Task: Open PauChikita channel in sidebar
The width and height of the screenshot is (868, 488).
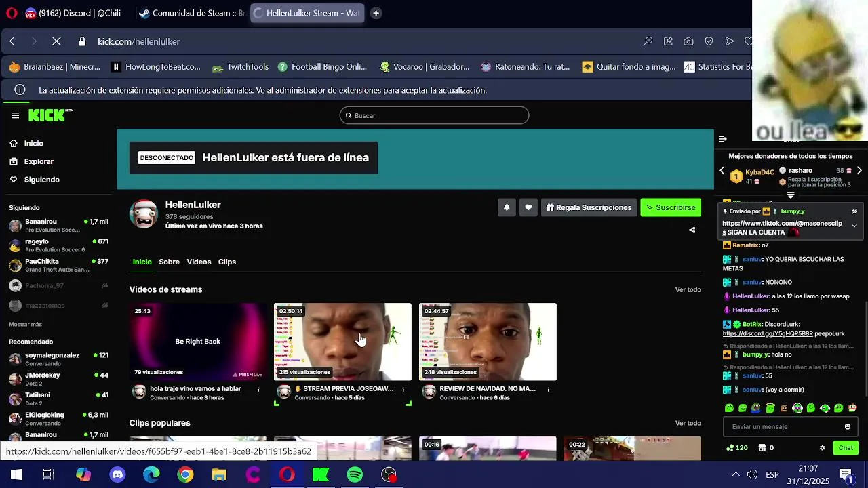Action: pos(58,265)
